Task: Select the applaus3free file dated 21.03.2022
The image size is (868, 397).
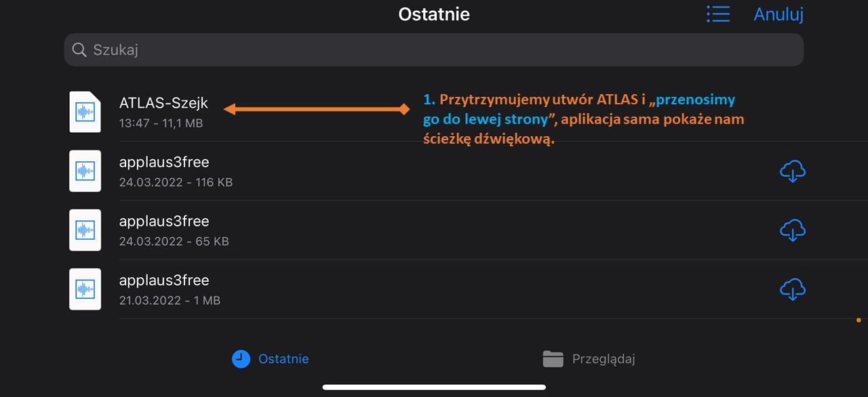Action: (434, 289)
